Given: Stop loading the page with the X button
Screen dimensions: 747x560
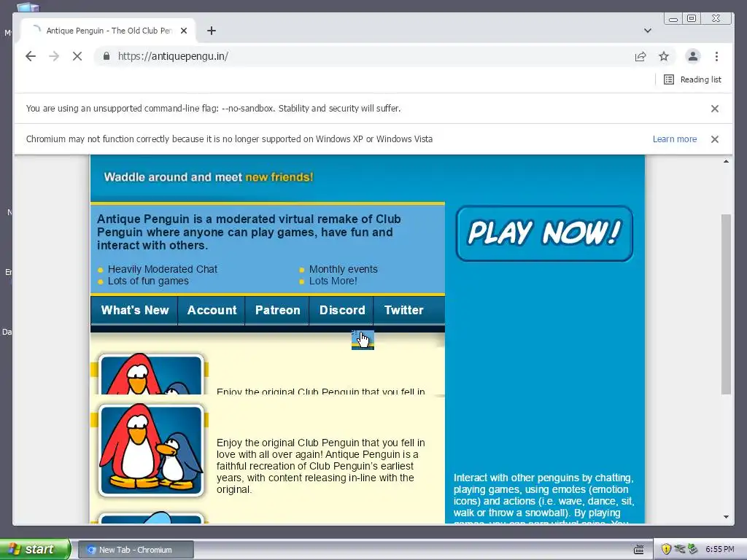Looking at the screenshot, I should pos(77,56).
